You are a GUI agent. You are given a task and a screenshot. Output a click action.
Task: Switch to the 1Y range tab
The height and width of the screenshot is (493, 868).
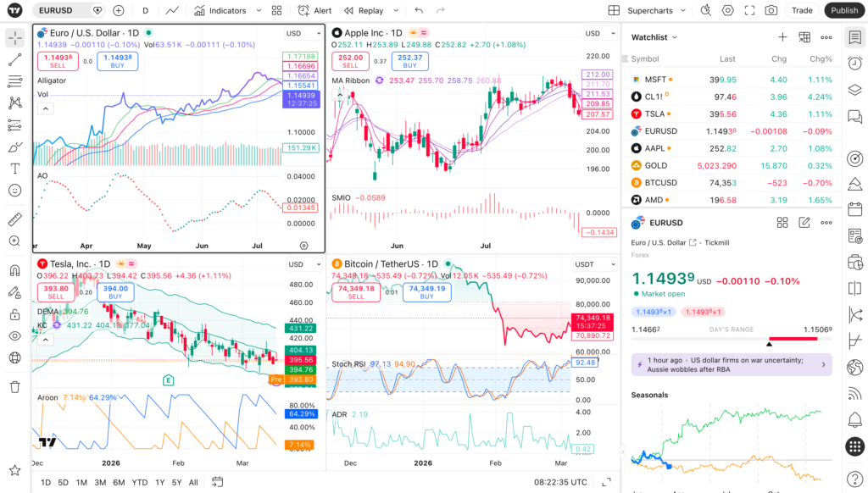[x=158, y=481]
